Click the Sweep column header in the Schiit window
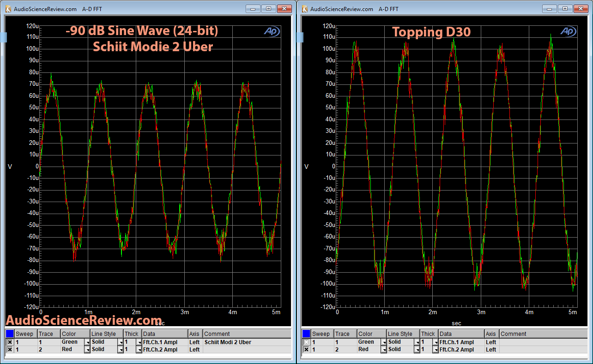593x364 pixels. 26,334
